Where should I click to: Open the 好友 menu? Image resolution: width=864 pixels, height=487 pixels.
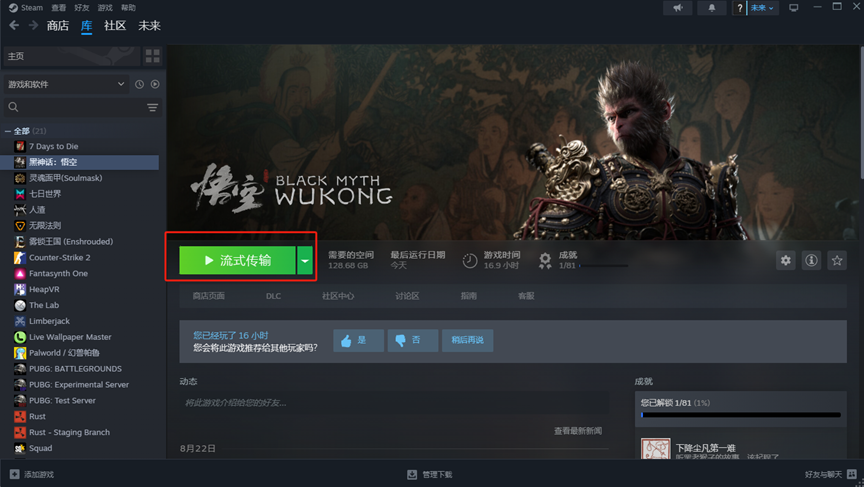click(x=82, y=8)
